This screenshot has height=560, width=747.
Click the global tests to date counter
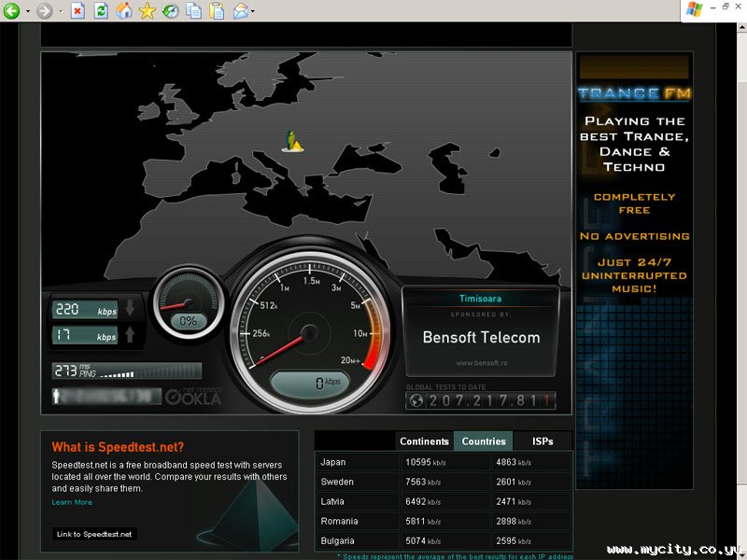point(481,400)
